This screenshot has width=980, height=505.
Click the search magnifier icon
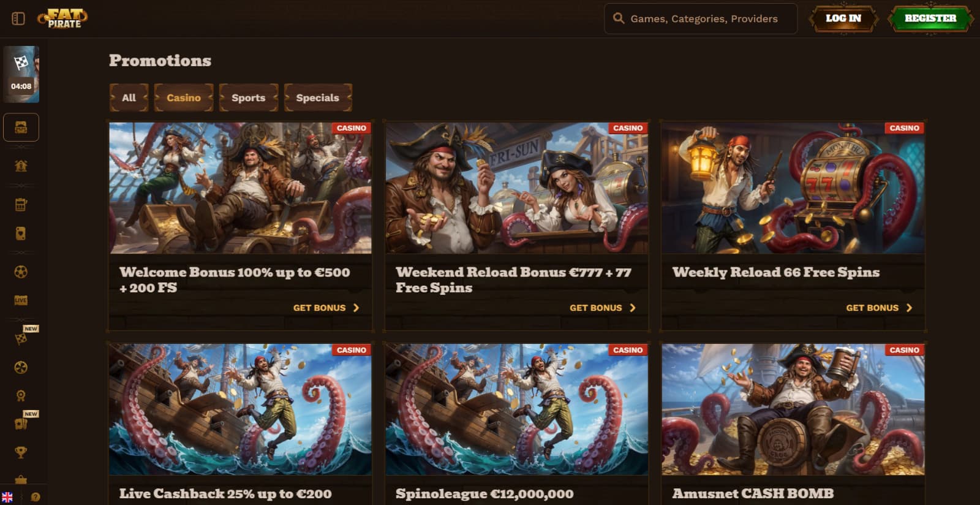point(619,18)
